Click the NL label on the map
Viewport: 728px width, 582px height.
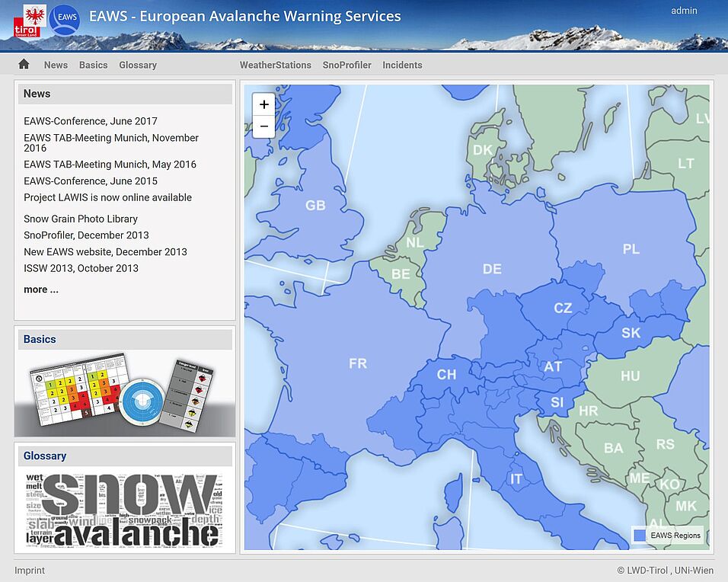pyautogui.click(x=414, y=242)
